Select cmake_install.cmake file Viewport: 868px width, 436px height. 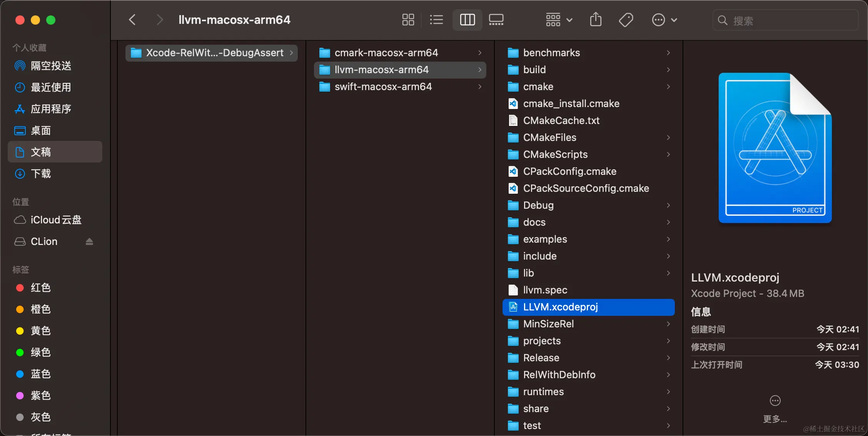(x=589, y=104)
